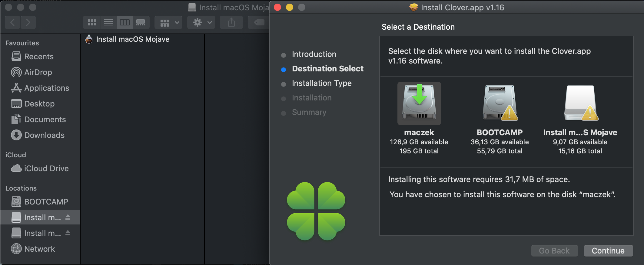
Task: Go forward in the Finder window
Action: pos(28,22)
